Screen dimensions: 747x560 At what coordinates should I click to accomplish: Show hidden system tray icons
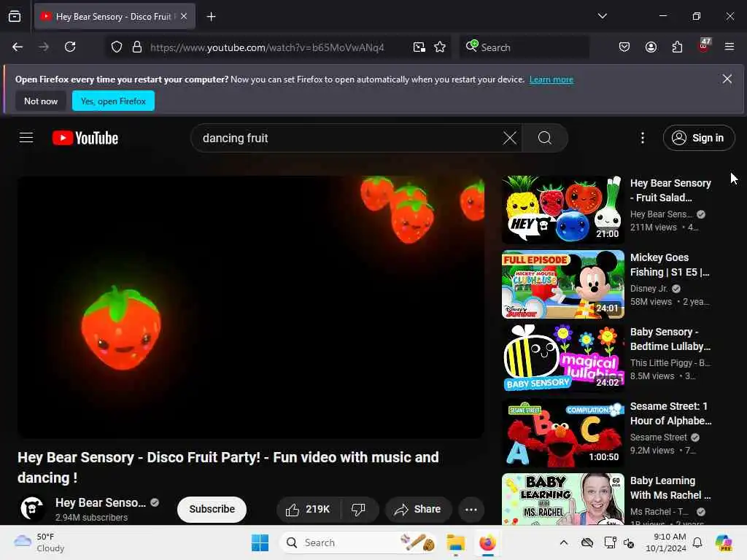point(564,542)
